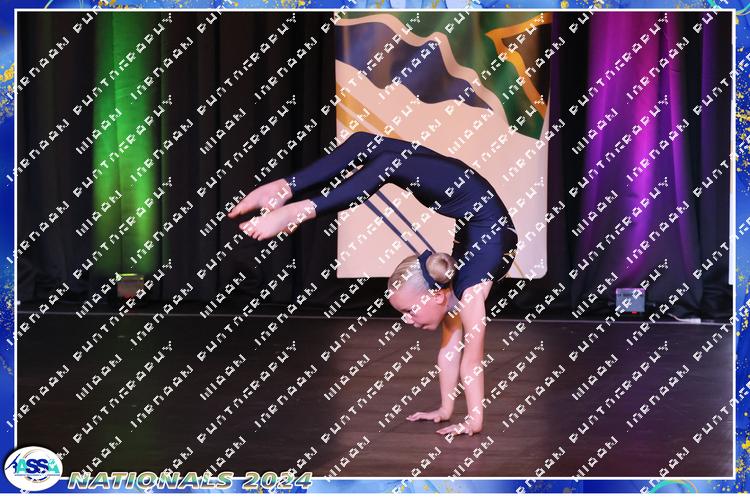Screen dimensions: 750x500
Task: Click the ASSA logo badge
Action: (33, 468)
